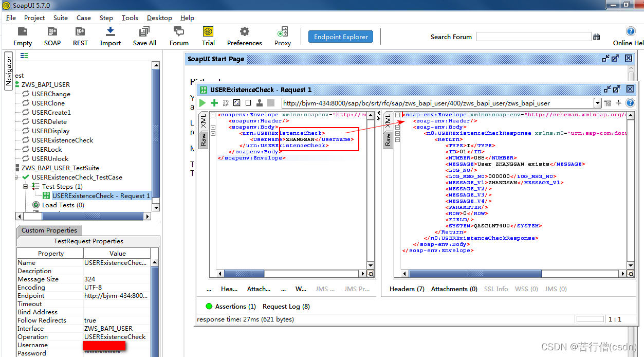Open the Custom Properties tab
The height and width of the screenshot is (357, 644).
coord(49,230)
